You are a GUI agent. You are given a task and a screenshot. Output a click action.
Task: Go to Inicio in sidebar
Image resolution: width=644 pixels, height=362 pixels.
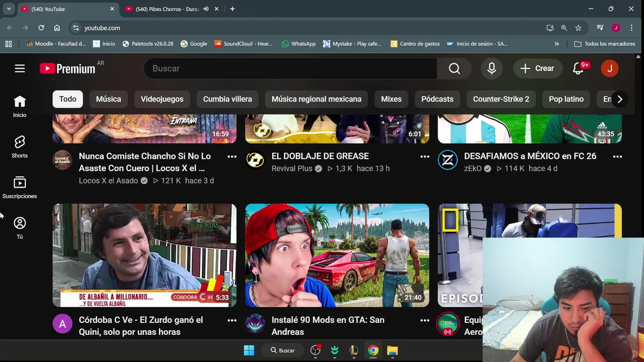coord(20,106)
